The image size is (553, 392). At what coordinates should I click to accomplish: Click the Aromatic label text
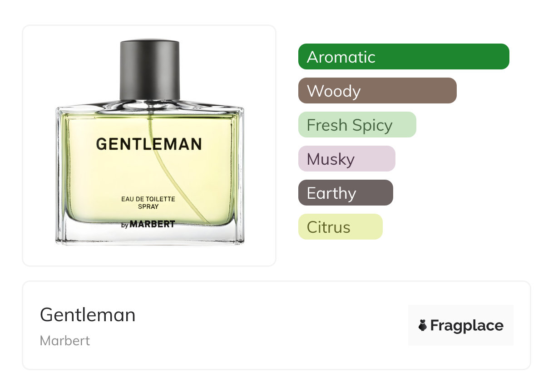(341, 57)
